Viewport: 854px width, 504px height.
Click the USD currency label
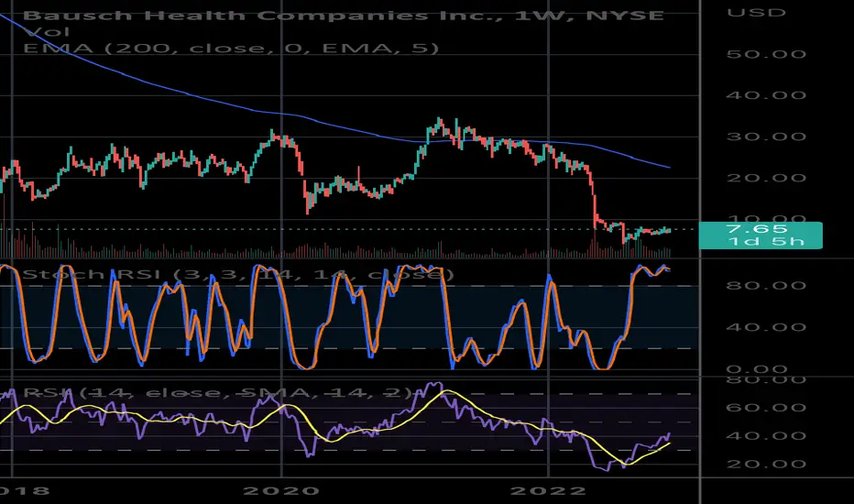757,13
